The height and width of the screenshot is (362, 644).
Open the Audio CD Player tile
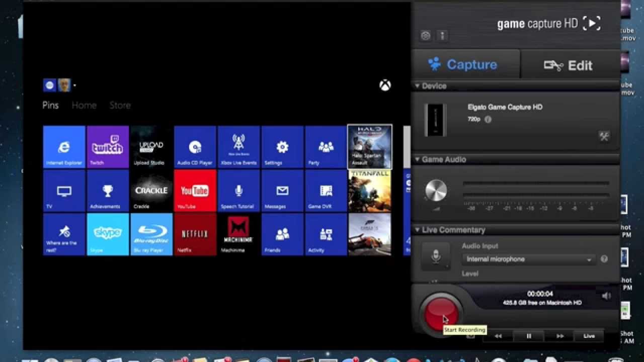click(x=195, y=147)
